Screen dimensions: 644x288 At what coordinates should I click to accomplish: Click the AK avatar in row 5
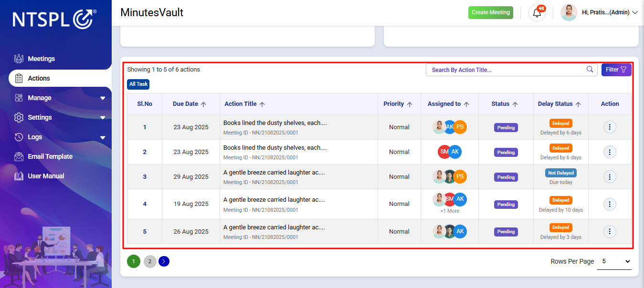coord(460,231)
